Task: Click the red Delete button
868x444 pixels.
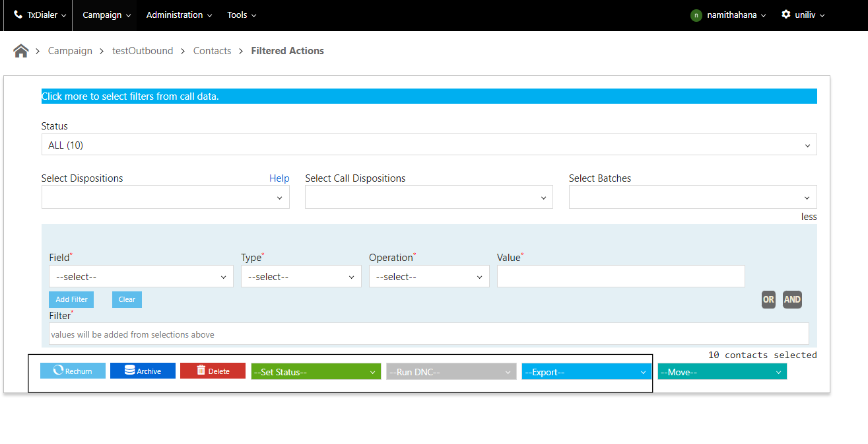Action: (213, 371)
